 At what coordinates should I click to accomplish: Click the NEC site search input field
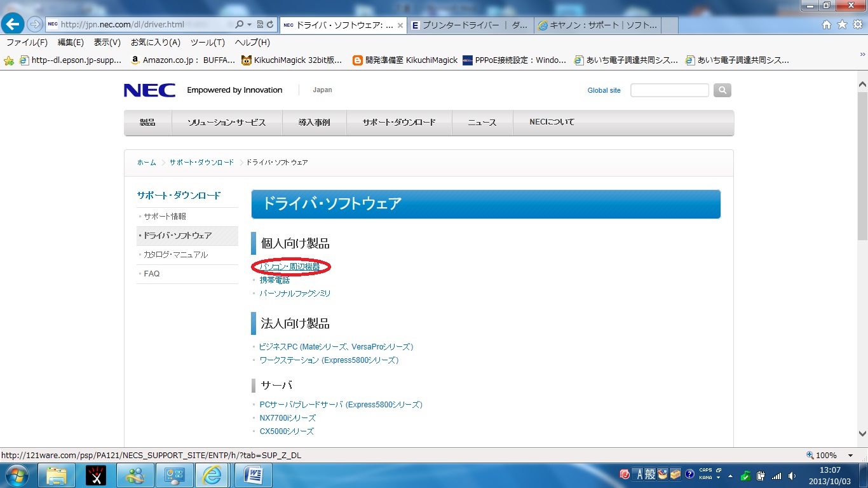coord(669,90)
